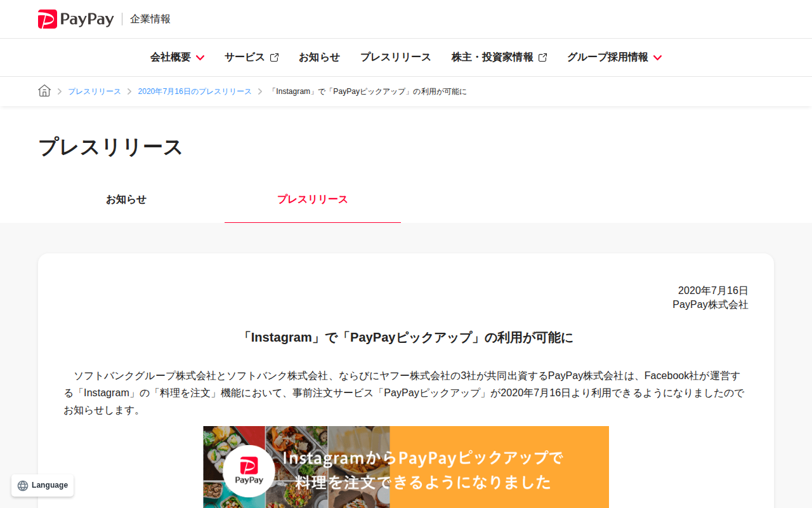812x508 pixels.
Task: Click the home icon in the breadcrumb
Action: coord(44,91)
